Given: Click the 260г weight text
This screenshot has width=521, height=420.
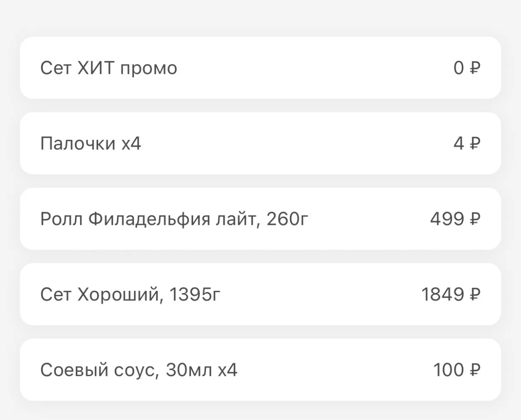Looking at the screenshot, I should pyautogui.click(x=287, y=219).
